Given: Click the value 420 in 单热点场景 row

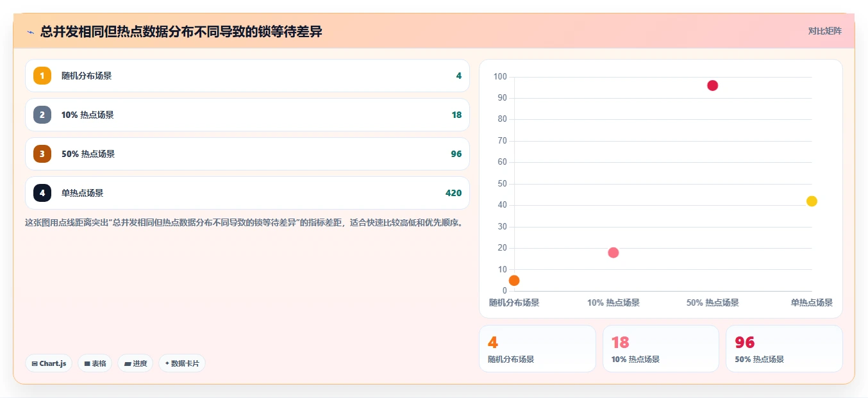Looking at the screenshot, I should 453,193.
